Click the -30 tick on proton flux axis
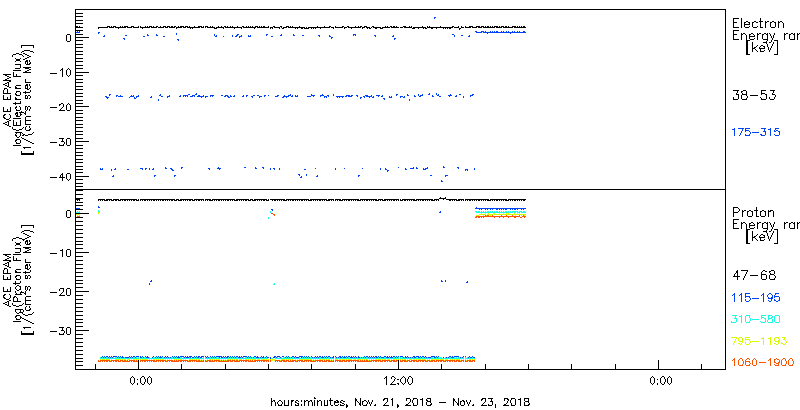The image size is (800, 410). pyautogui.click(x=62, y=330)
